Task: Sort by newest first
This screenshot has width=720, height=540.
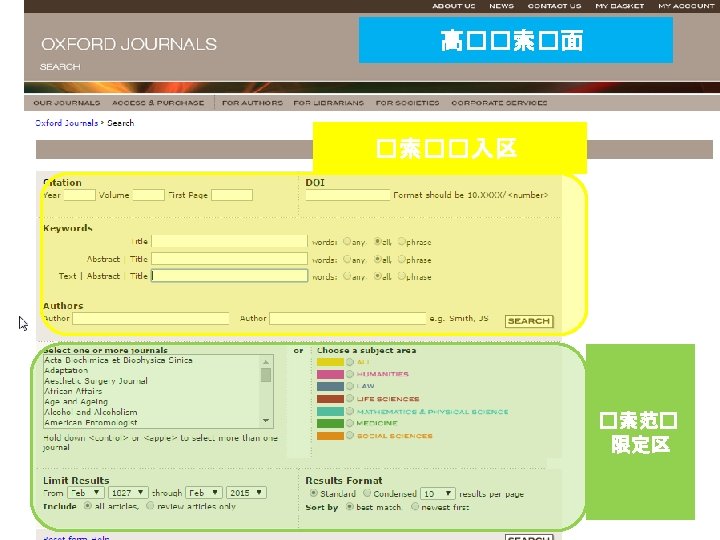Action: point(415,506)
